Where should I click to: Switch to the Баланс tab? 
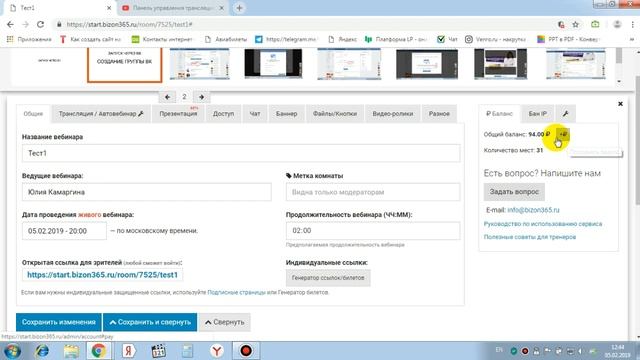pos(500,114)
